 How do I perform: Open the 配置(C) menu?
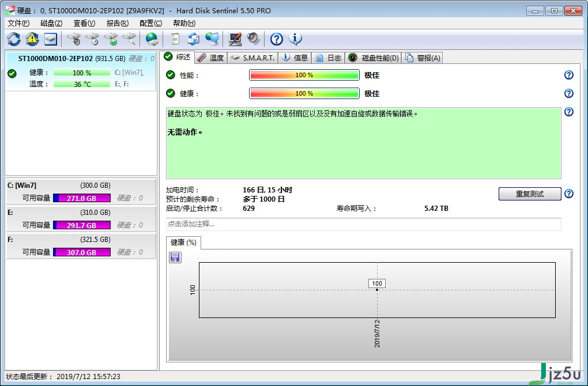pos(151,23)
